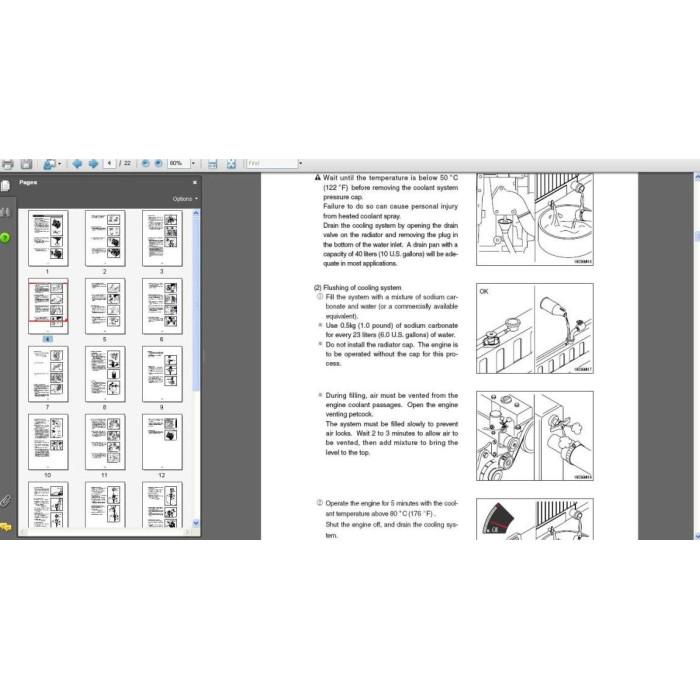Click the thumbnail panel vertical scrollbar thumb

tap(196, 304)
